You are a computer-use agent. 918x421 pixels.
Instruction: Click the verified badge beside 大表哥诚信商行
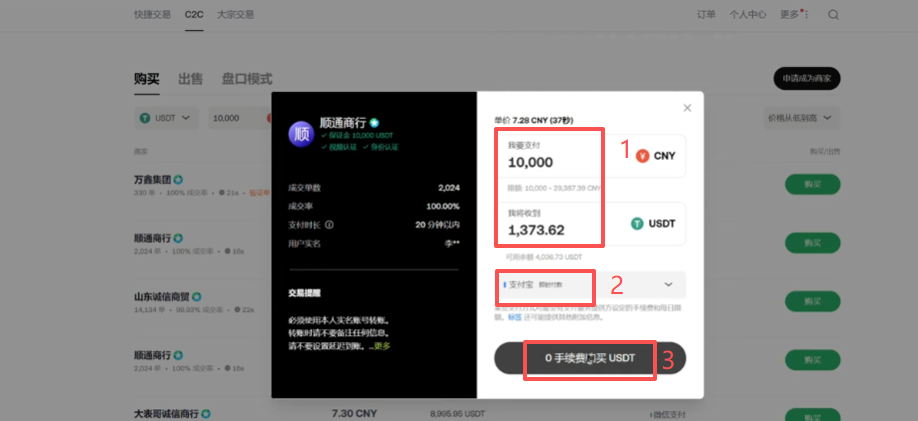[x=206, y=414]
